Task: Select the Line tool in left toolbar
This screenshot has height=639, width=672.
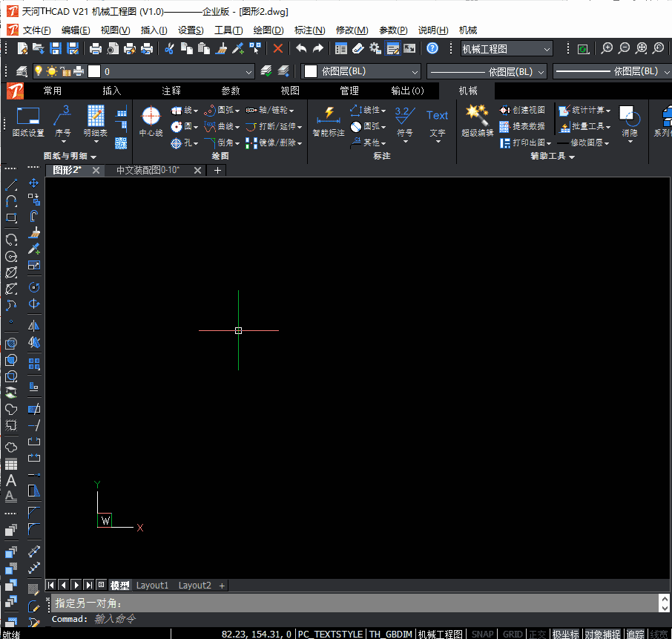Action: pos(11,185)
